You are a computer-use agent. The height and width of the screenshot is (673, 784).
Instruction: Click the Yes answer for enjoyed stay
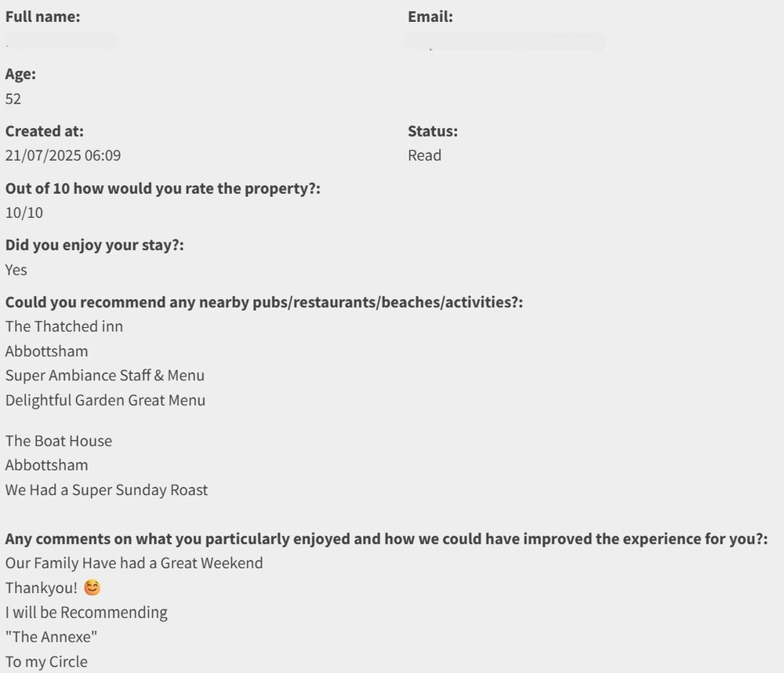pyautogui.click(x=16, y=270)
